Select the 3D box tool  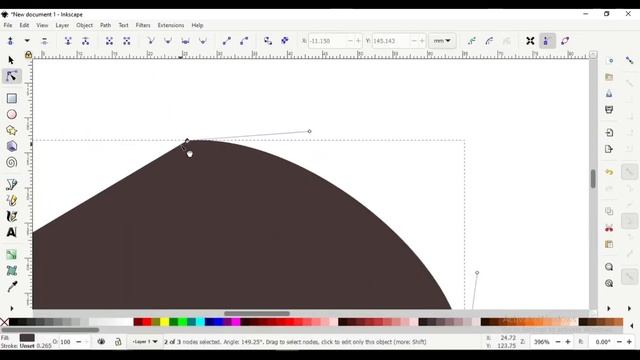[x=11, y=146]
